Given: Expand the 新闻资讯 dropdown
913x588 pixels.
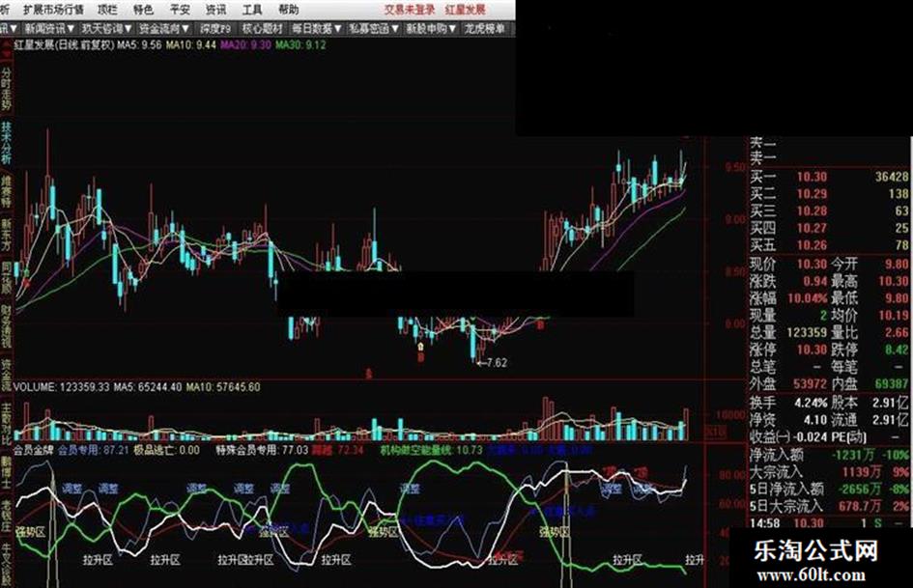Looking at the screenshot, I should tap(49, 28).
